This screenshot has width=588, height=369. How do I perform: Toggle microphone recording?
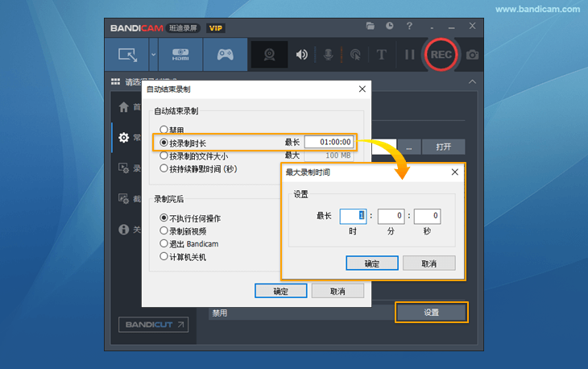point(328,55)
